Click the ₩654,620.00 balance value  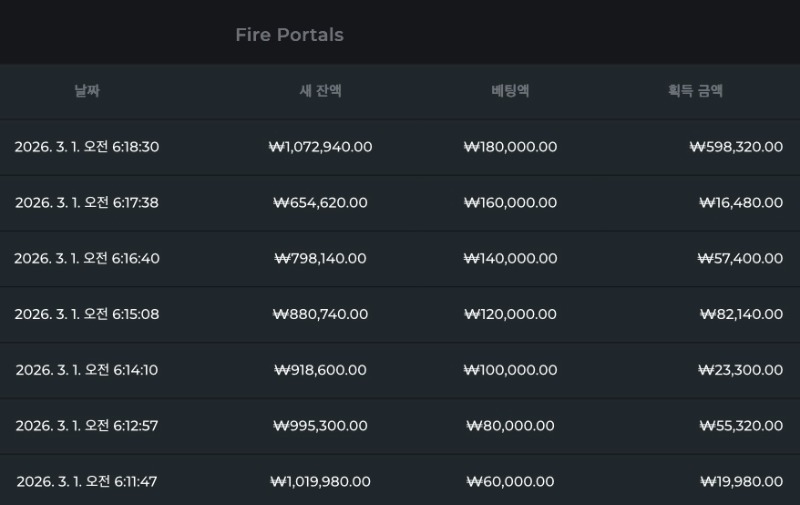320,203
